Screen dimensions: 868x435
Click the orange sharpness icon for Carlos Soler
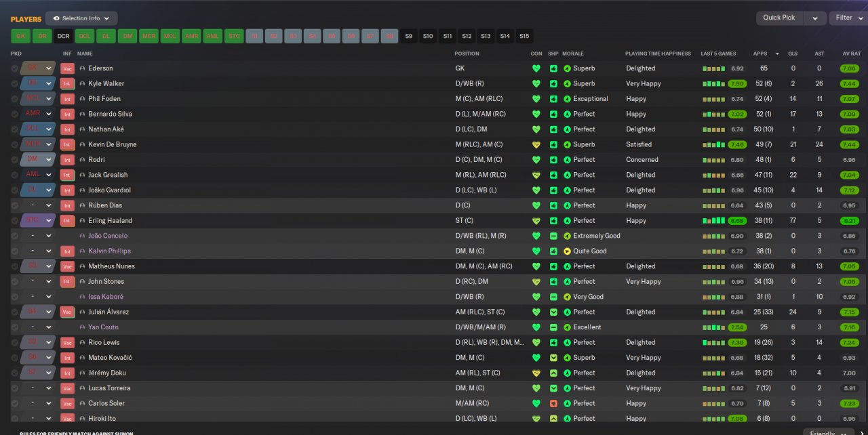click(x=553, y=404)
